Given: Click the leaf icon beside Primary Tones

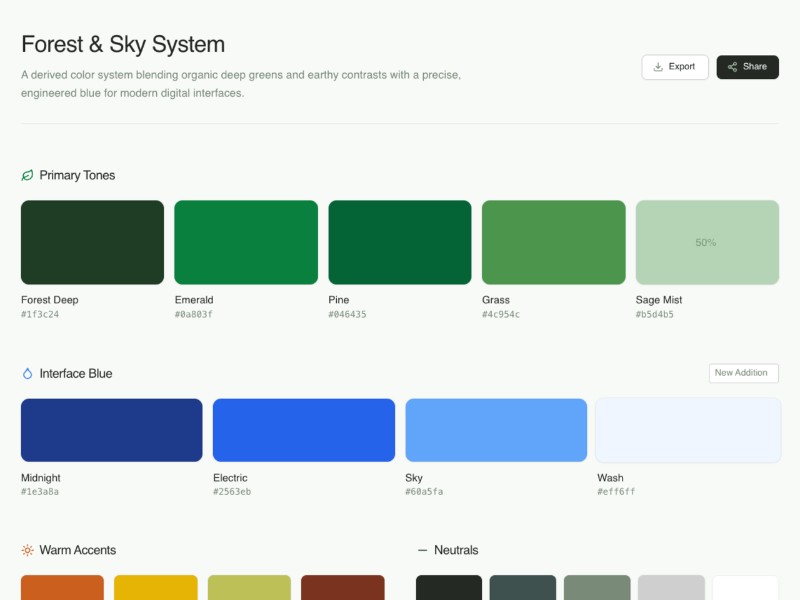Looking at the screenshot, I should coord(26,175).
